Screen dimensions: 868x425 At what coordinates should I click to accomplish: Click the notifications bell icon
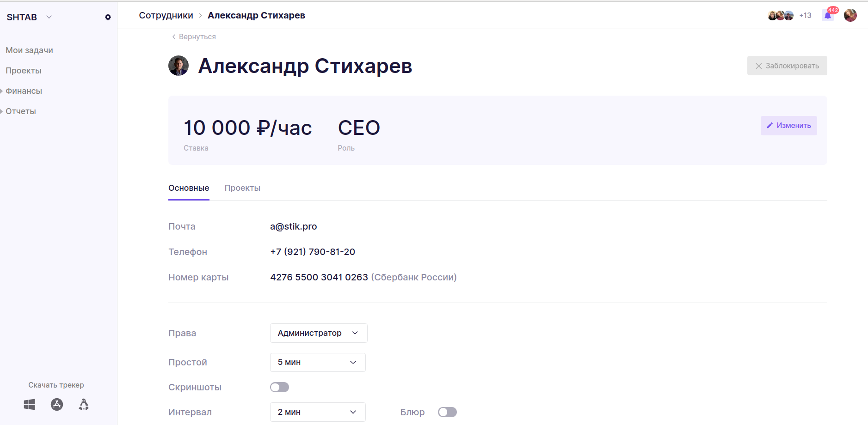coord(828,16)
